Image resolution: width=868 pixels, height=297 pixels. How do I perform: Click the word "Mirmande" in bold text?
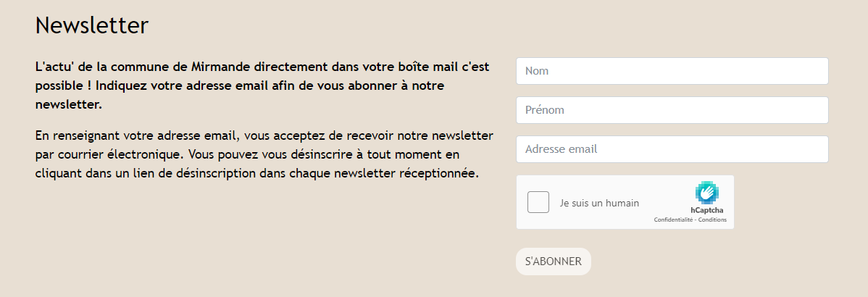point(221,67)
